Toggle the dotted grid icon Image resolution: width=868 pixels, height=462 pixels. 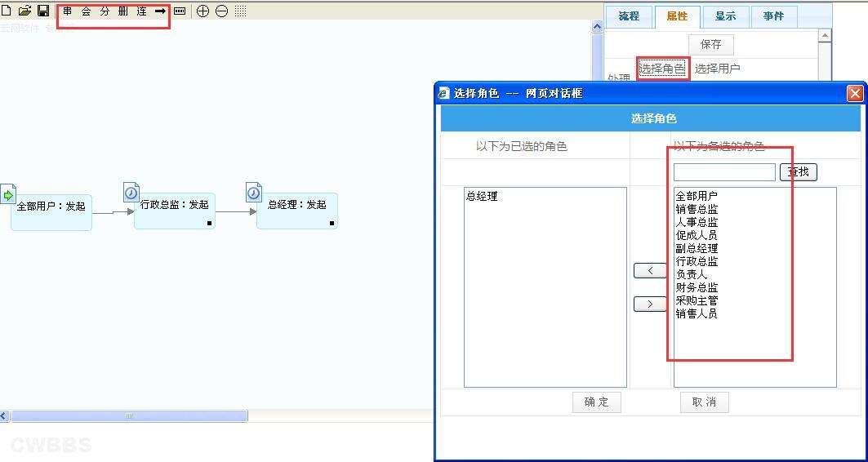coord(240,11)
